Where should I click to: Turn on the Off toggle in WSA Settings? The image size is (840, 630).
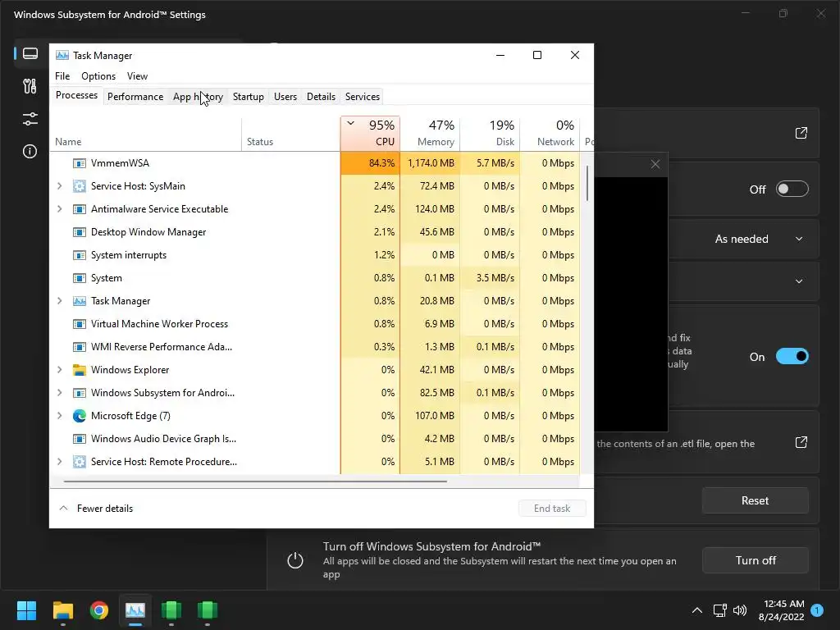point(792,189)
